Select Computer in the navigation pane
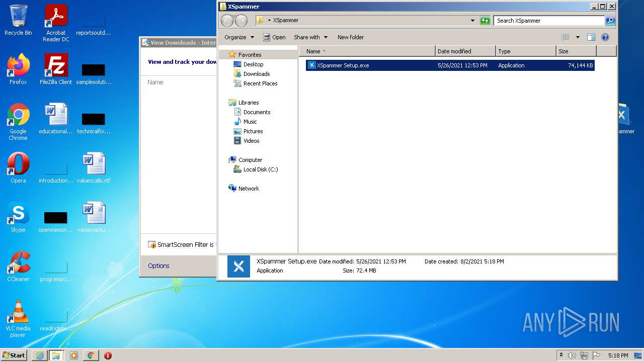 (x=250, y=160)
